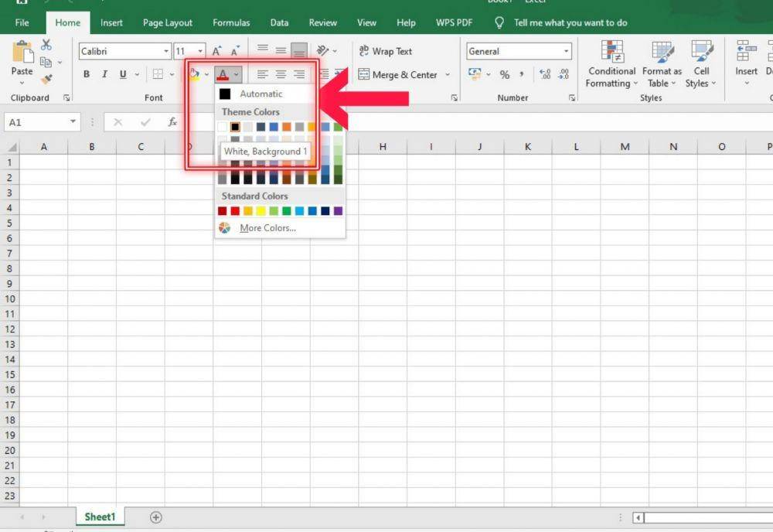Click the Select All corner triangle
The width and height of the screenshot is (773, 532).
tap(11, 147)
